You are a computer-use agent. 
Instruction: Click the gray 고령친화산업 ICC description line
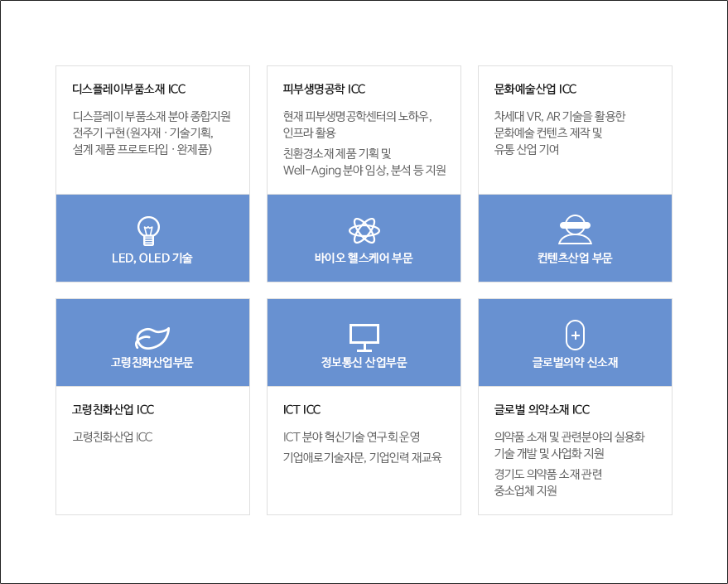click(113, 437)
